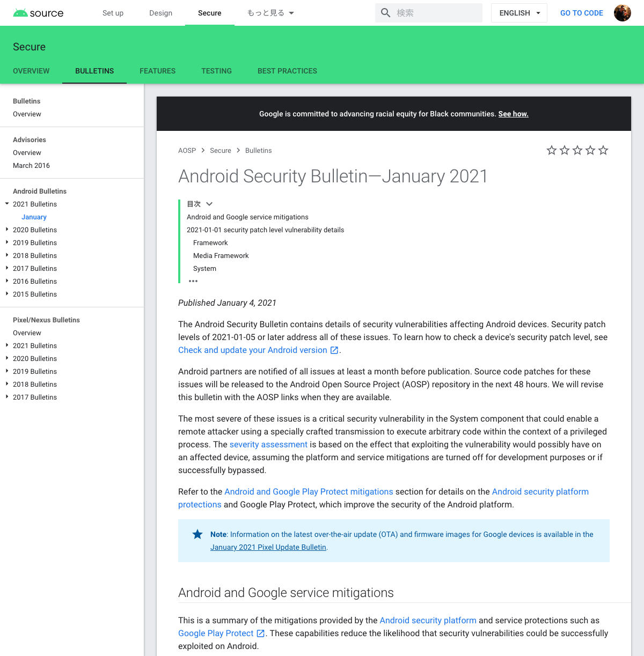This screenshot has height=656, width=644.
Task: Open Android security platform link in mitigations section
Action: click(428, 621)
